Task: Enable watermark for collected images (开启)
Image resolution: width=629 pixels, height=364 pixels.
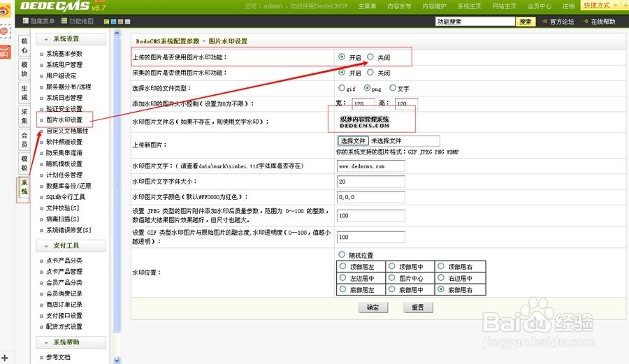Action: point(341,73)
